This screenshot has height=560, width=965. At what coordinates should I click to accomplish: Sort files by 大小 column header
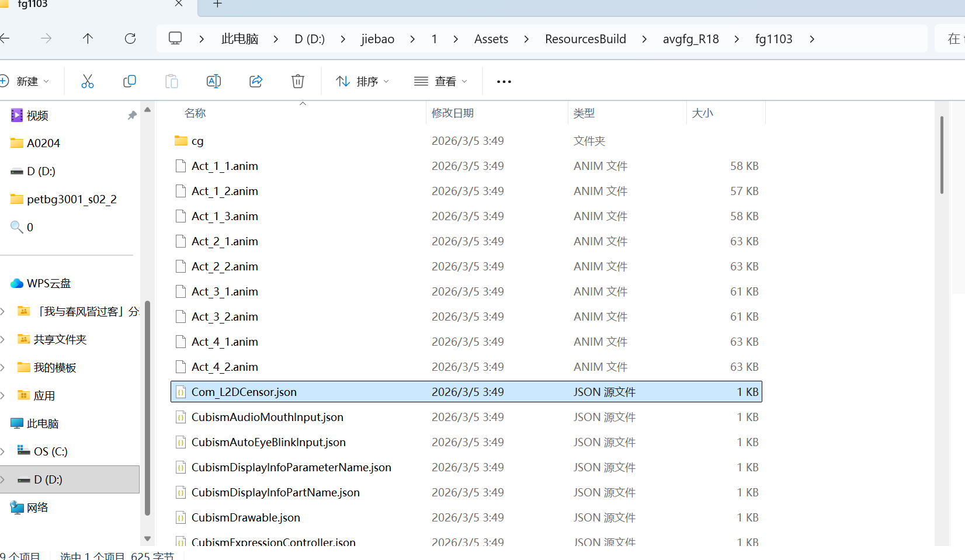pos(702,113)
